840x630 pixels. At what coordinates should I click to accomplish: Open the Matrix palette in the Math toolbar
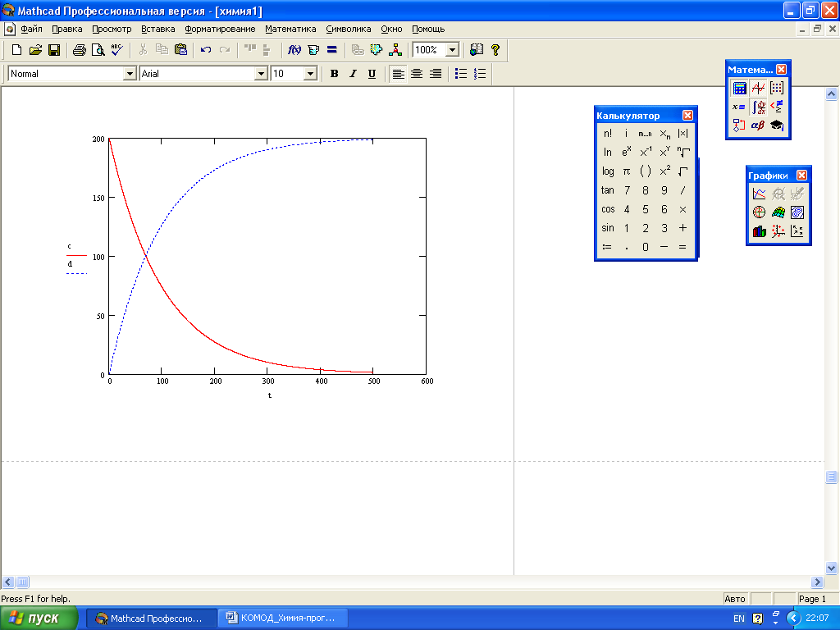pos(776,89)
